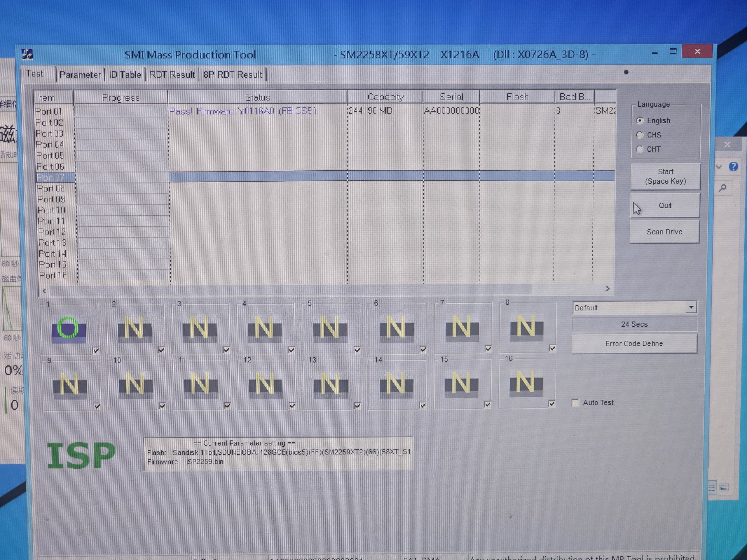Click magnifier search icon in right window

point(723,188)
